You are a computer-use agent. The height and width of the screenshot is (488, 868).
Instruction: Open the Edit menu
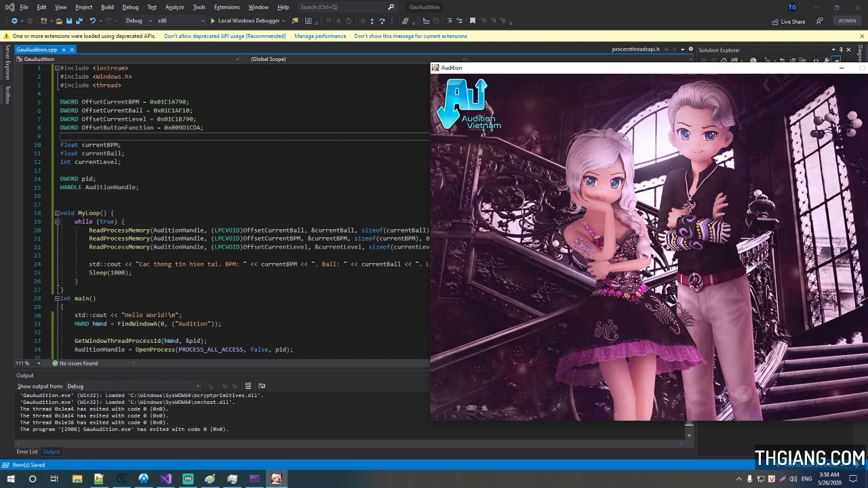[41, 7]
